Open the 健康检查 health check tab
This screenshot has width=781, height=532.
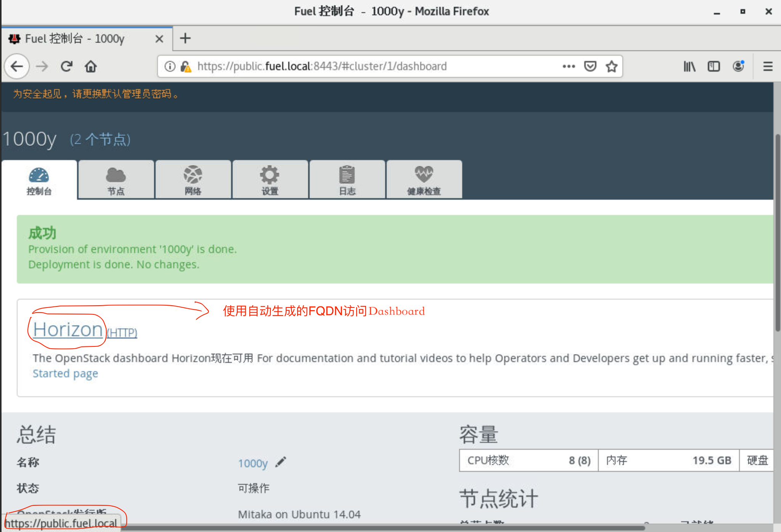pyautogui.click(x=424, y=180)
